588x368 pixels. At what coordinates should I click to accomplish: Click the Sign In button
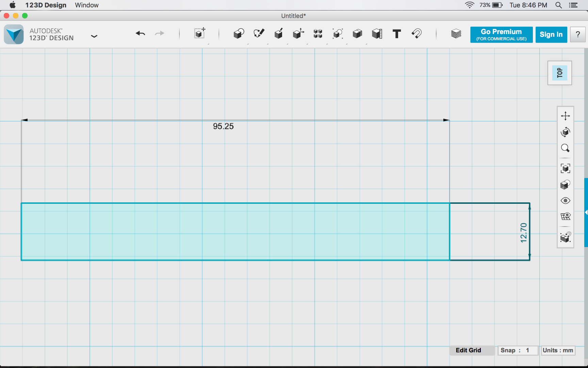click(551, 34)
